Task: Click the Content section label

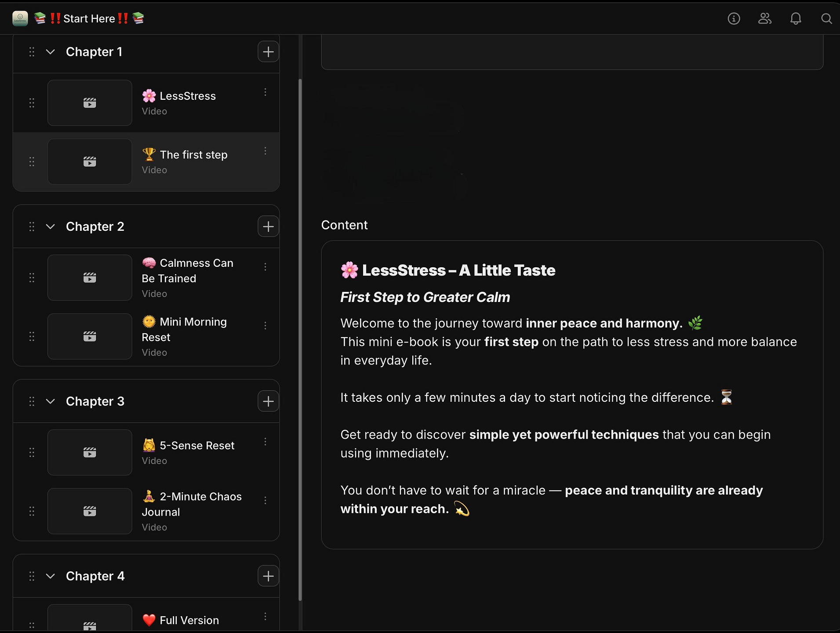Action: (345, 225)
